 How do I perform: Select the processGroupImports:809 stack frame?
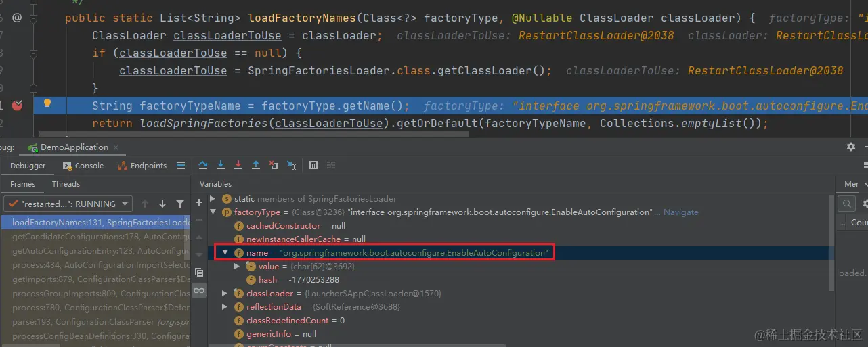[95, 294]
